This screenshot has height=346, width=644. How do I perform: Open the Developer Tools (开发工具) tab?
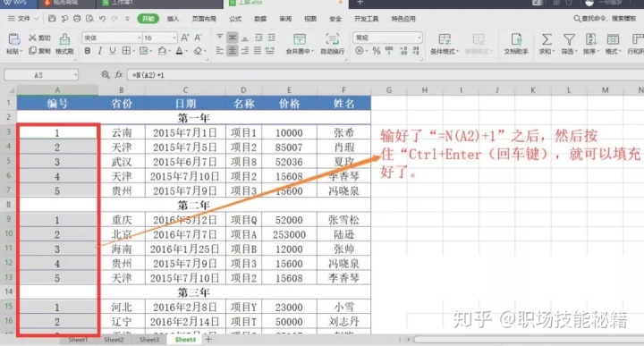[367, 19]
